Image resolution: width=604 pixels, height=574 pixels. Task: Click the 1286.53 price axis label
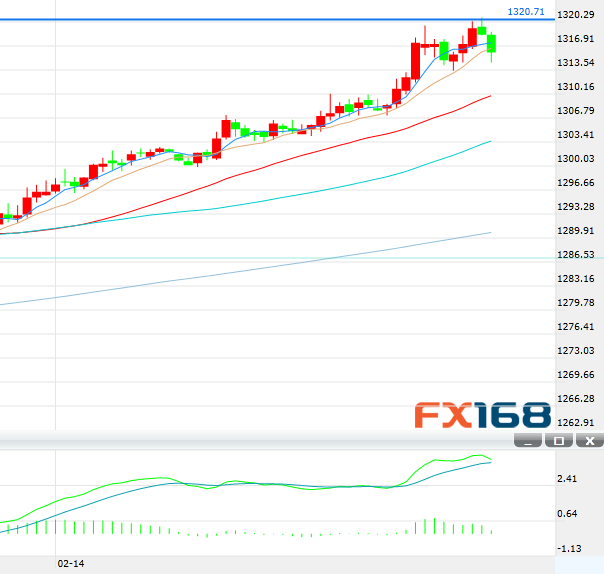click(x=577, y=255)
